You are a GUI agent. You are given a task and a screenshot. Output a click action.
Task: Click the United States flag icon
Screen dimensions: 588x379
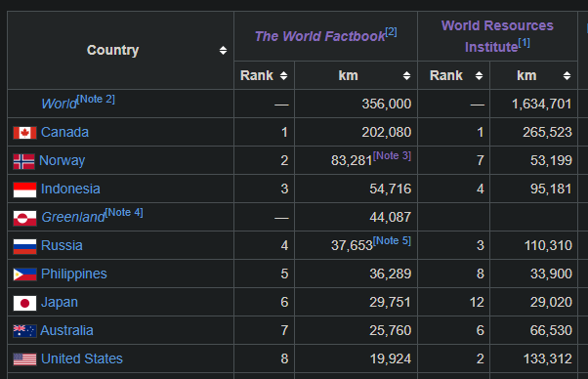[x=24, y=359]
